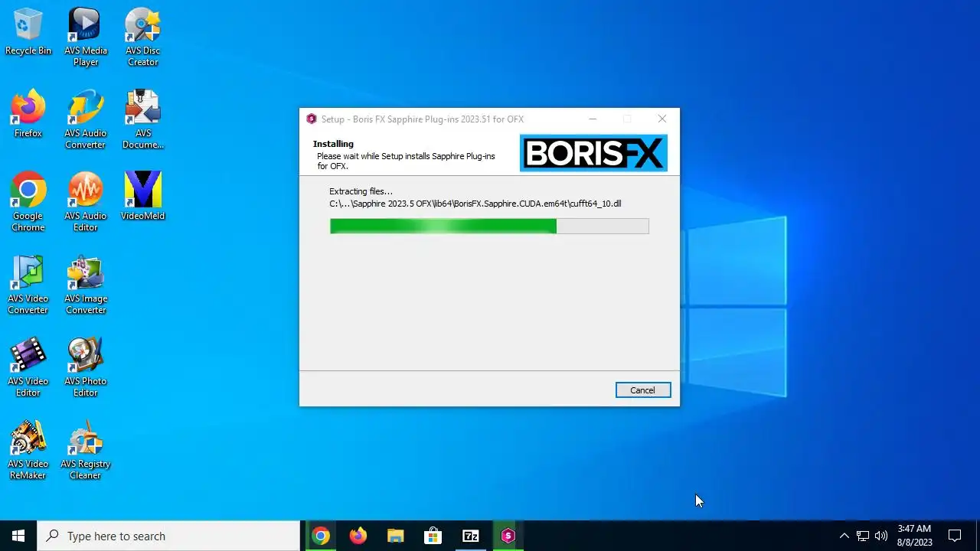Select AVS Document Converter desktop icon

point(142,120)
